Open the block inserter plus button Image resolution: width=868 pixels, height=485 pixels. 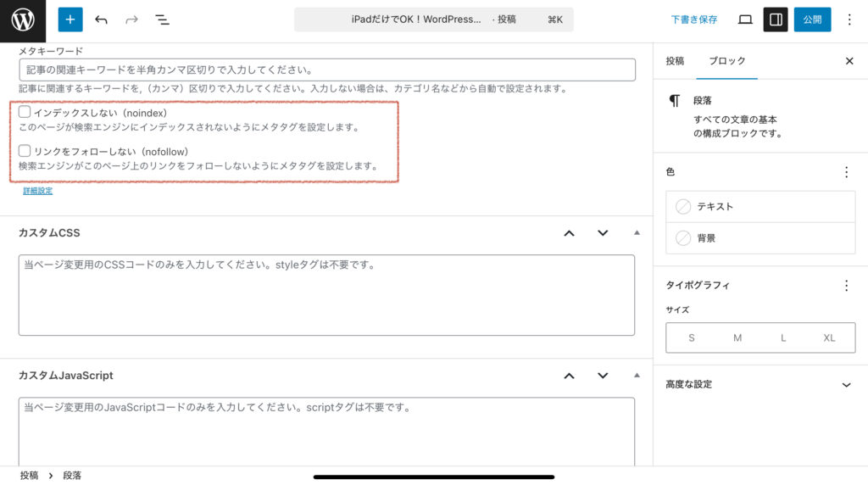70,20
